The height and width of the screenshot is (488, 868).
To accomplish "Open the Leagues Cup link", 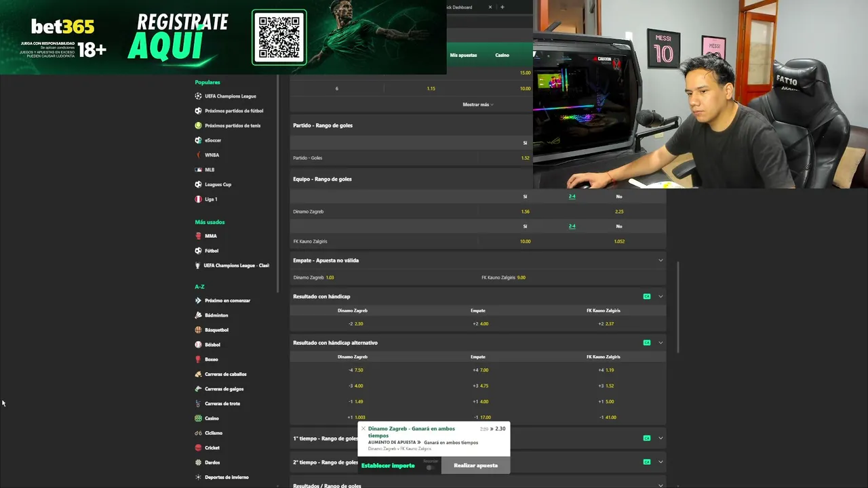I will pos(218,184).
